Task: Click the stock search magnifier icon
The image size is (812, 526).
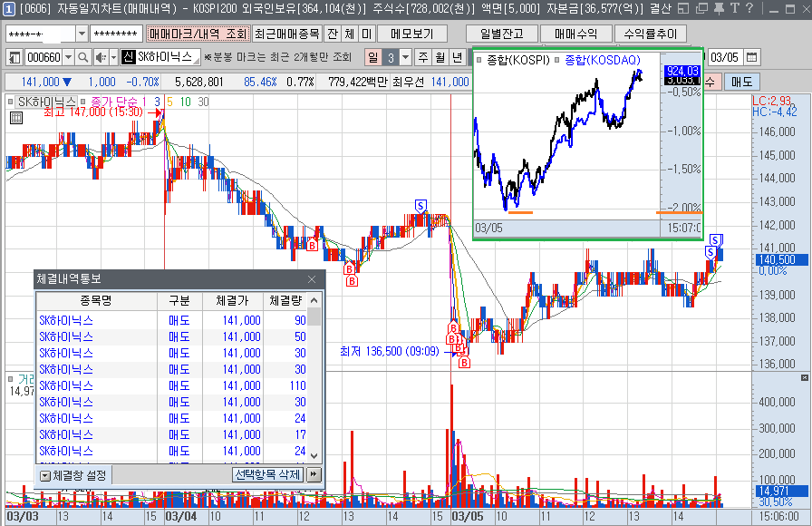Action: pyautogui.click(x=82, y=57)
